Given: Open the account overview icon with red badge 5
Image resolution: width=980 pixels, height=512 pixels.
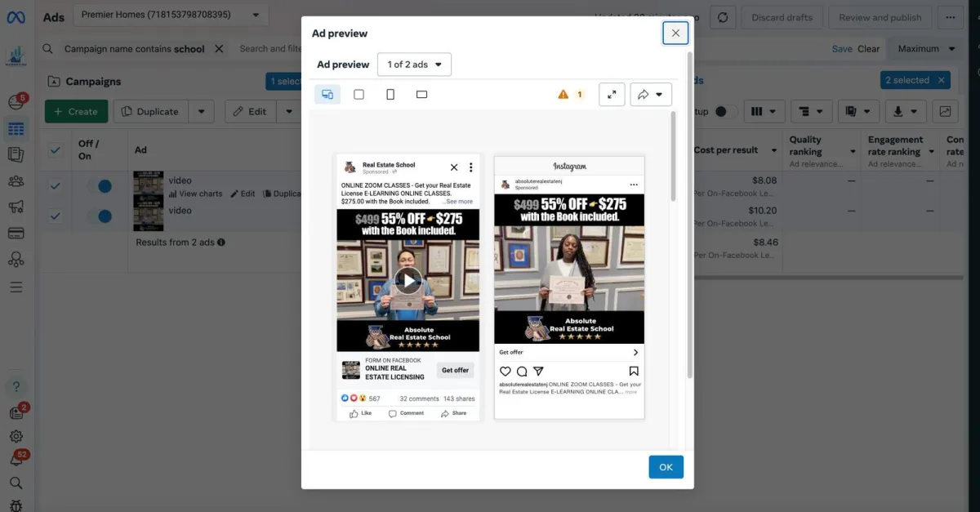Looking at the screenshot, I should (x=16, y=102).
